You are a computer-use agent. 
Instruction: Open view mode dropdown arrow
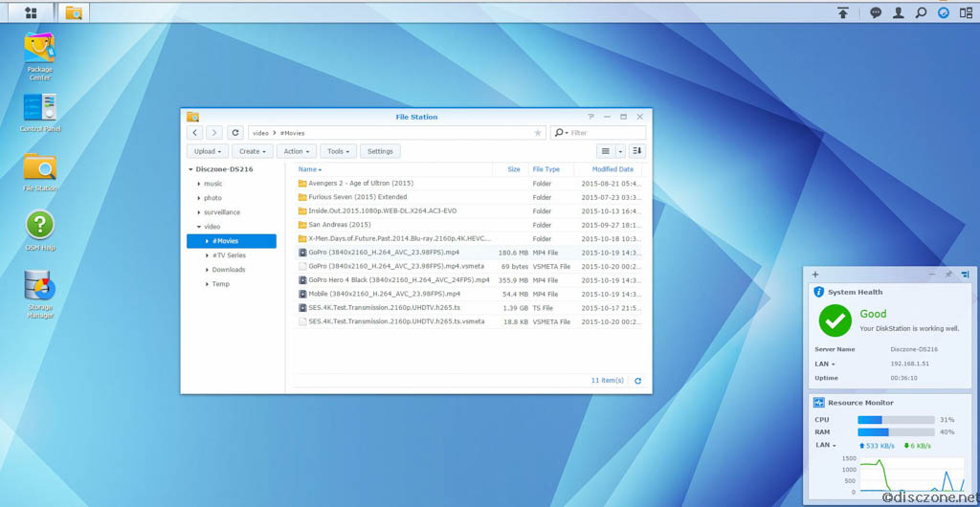coord(620,151)
